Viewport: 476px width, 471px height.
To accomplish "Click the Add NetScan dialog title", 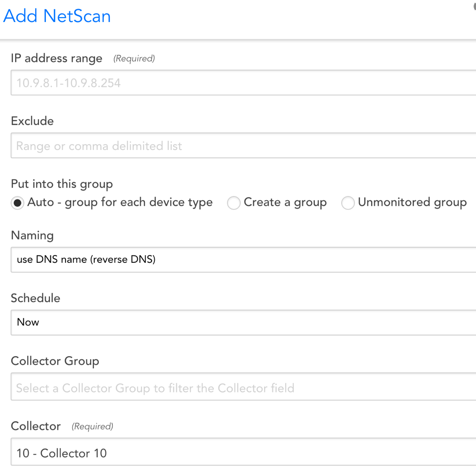I will point(57,16).
